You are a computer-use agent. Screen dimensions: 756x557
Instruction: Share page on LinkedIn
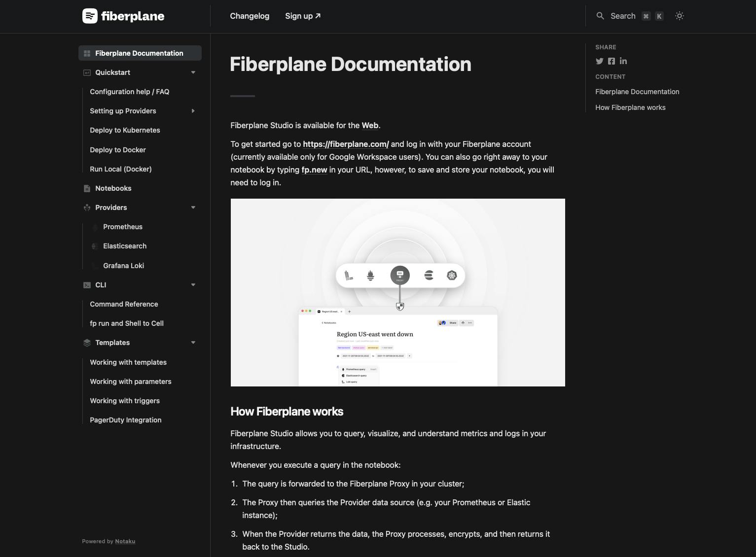point(623,61)
